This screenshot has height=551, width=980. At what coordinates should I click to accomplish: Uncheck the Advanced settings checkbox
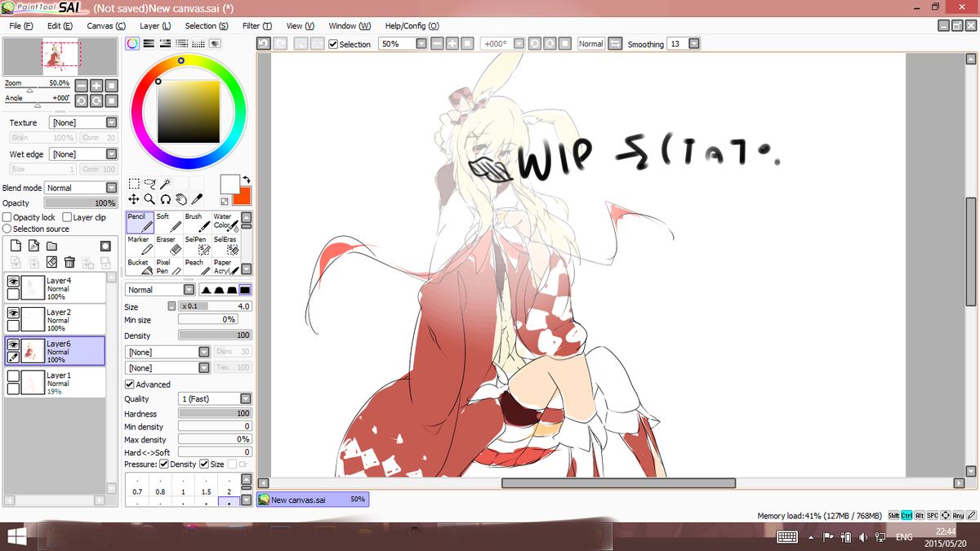click(129, 384)
